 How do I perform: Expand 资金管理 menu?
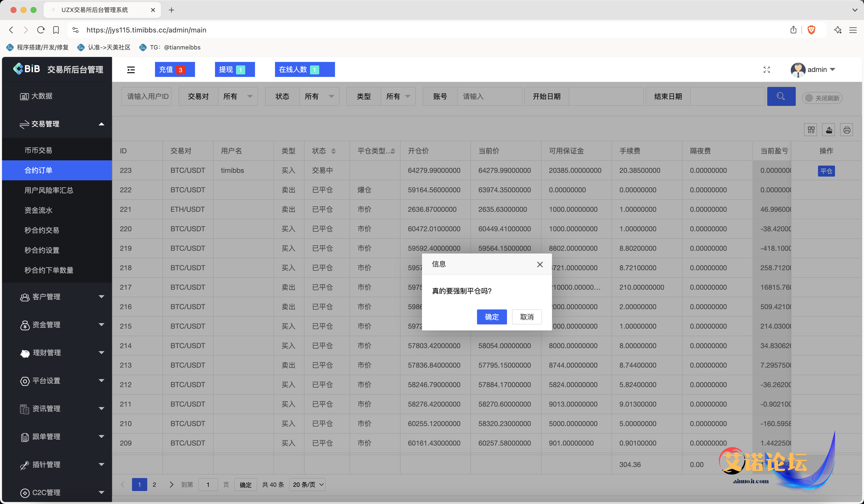click(x=57, y=325)
